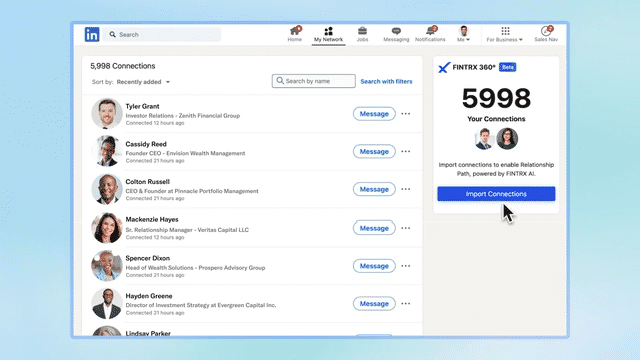Click the name Mackenzie Hayes

(x=152, y=220)
